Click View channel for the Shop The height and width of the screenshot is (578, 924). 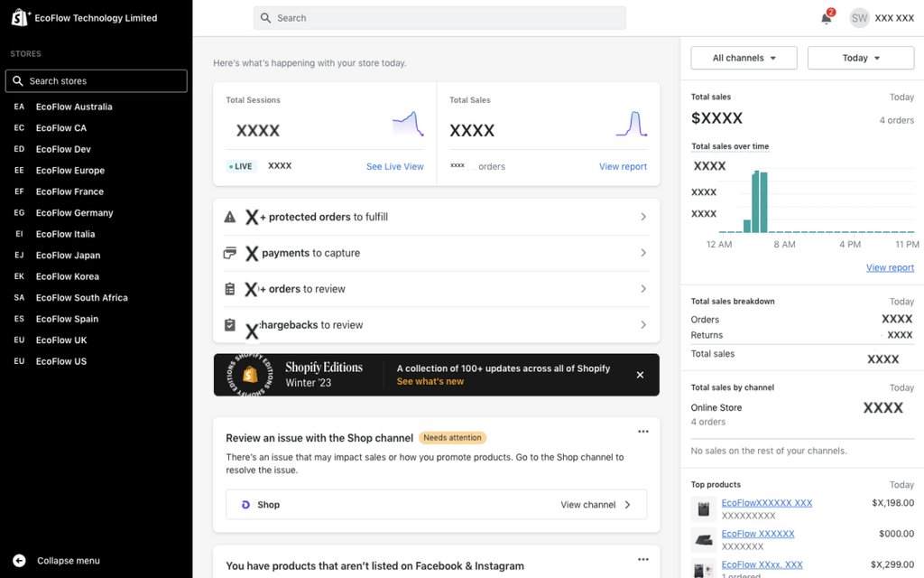tap(595, 505)
